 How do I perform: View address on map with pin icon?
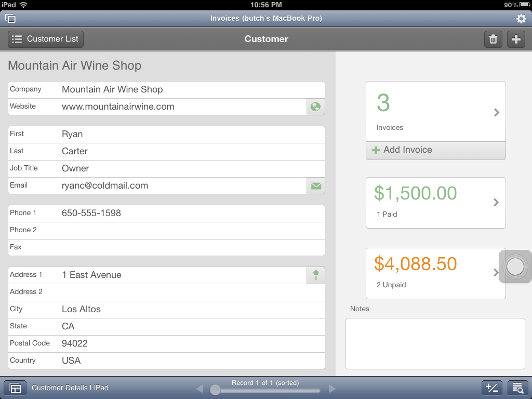315,274
